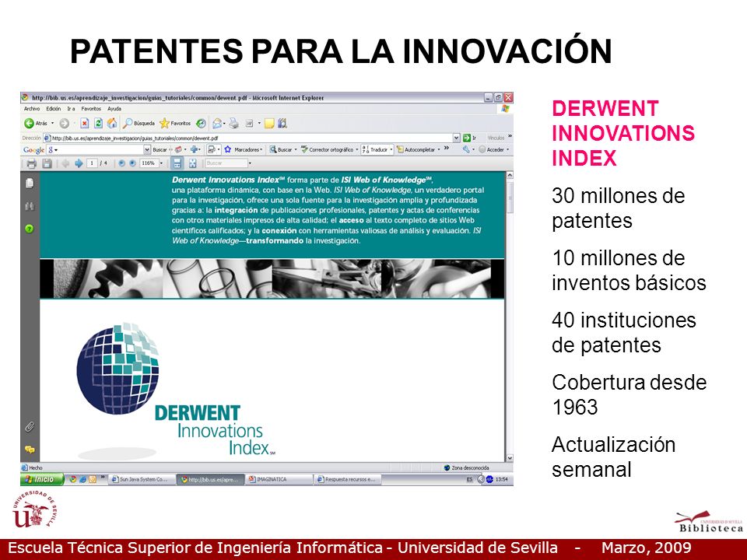Click the Atrás back button
The width and height of the screenshot is (747, 560).
pyautogui.click(x=37, y=124)
